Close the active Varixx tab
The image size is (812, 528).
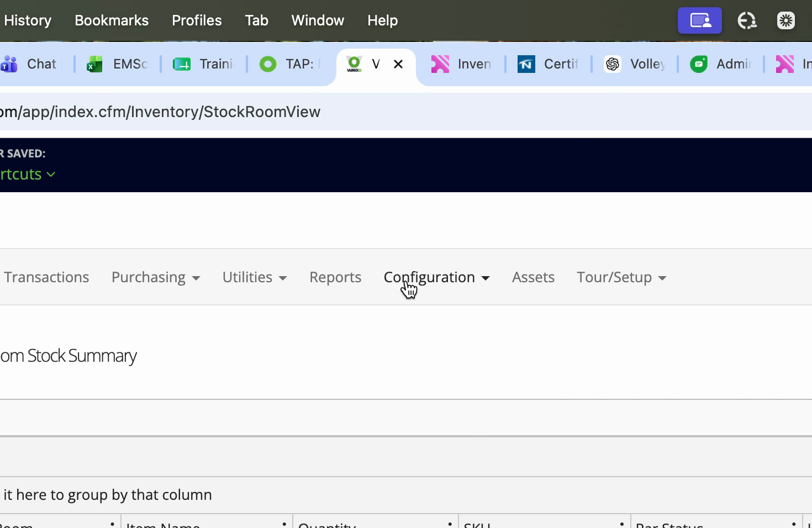click(398, 64)
